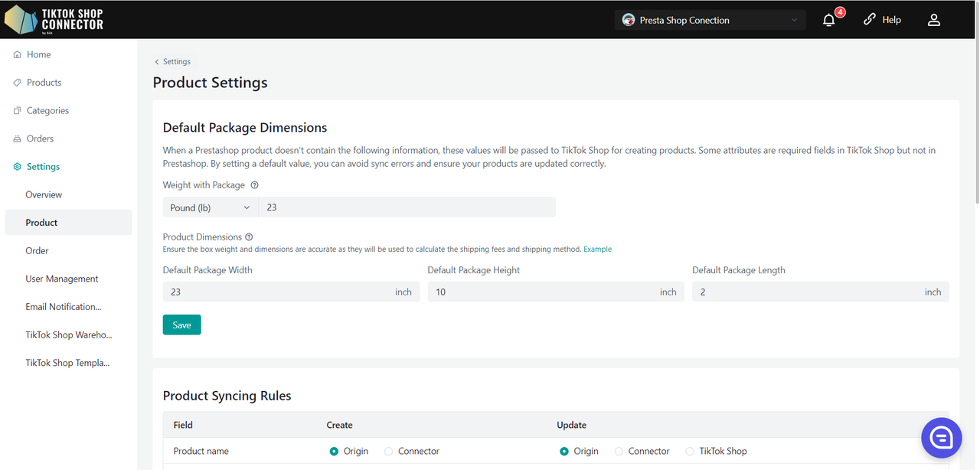This screenshot has width=980, height=470.
Task: Open TikTok Shop Template settings
Action: (x=67, y=364)
